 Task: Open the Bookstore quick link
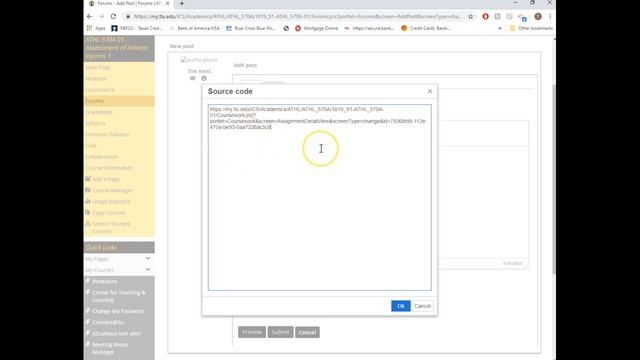[x=104, y=281]
